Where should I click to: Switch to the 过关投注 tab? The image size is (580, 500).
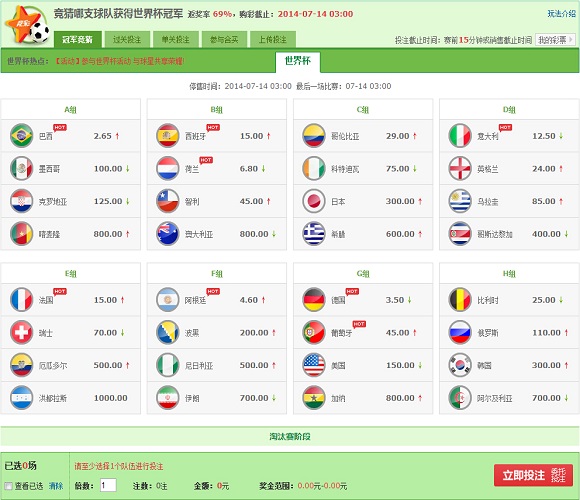127,40
